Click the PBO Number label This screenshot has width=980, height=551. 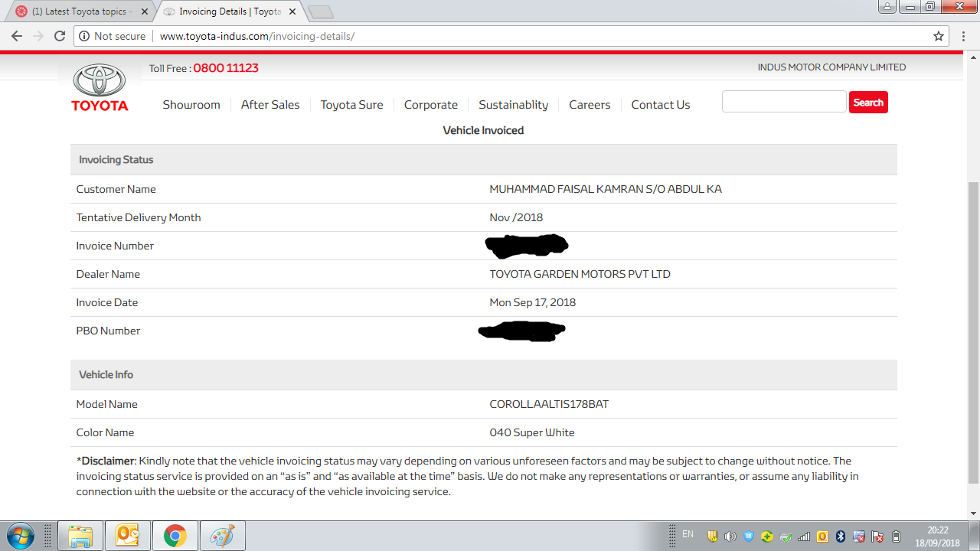[108, 331]
